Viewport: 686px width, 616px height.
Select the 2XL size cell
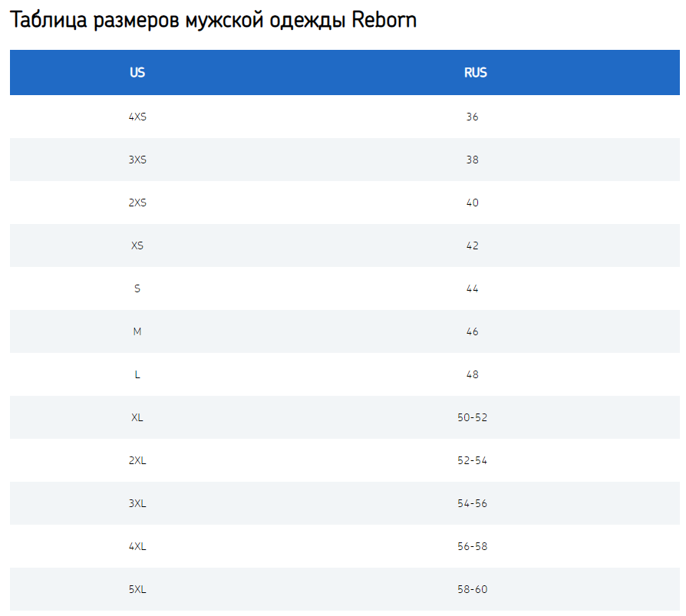[x=137, y=461]
